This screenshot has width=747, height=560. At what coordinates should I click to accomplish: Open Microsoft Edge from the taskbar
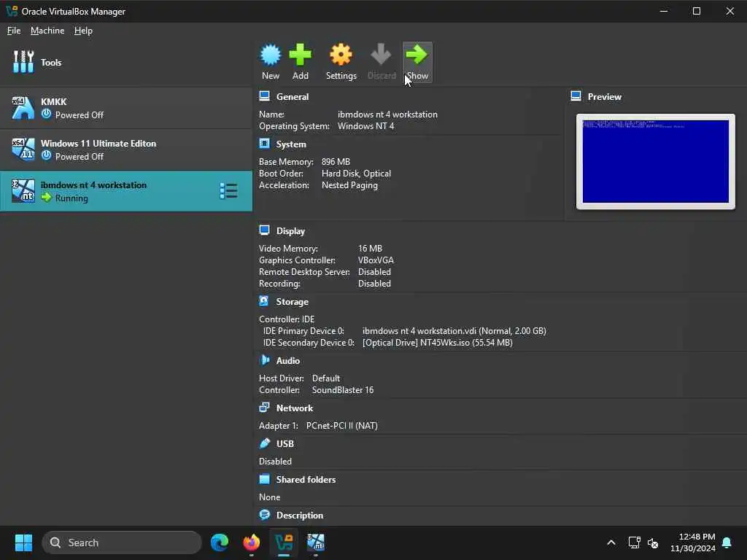pos(220,542)
